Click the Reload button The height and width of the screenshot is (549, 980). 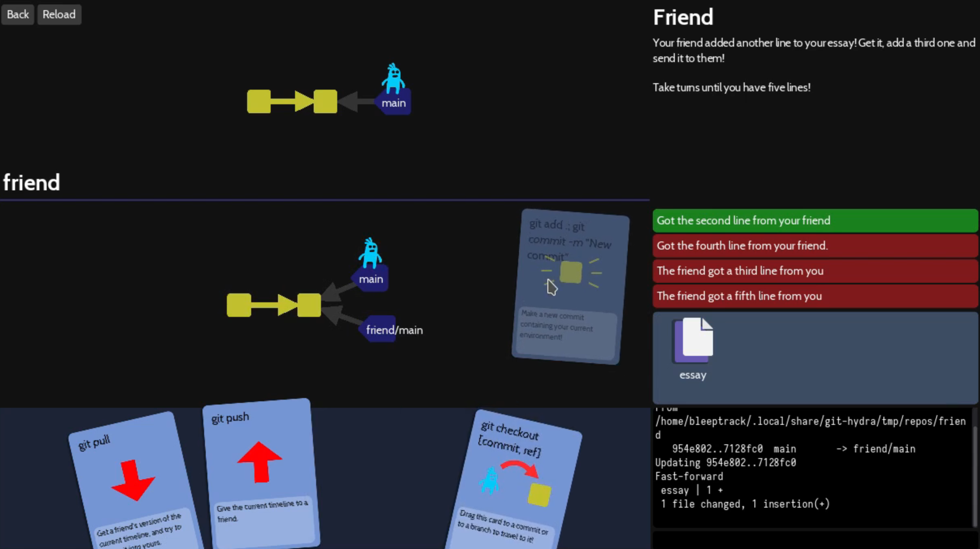[59, 15]
